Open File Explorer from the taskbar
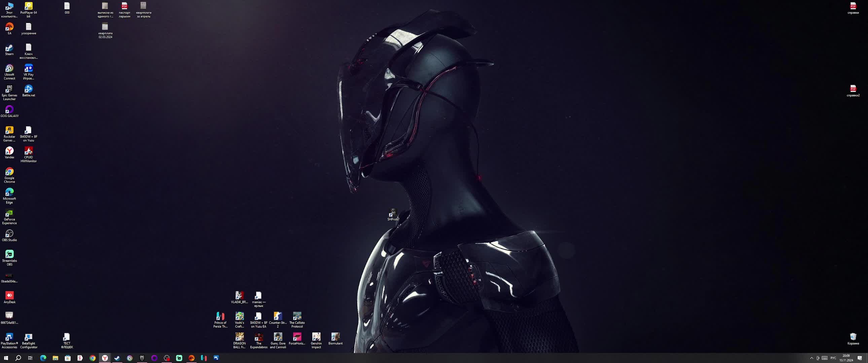 tap(55, 358)
